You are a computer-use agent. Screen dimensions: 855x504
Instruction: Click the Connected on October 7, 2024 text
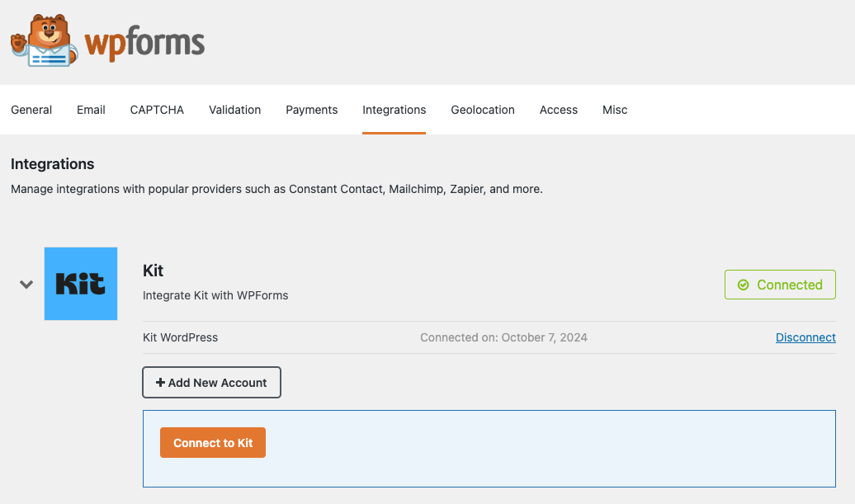[x=503, y=337]
